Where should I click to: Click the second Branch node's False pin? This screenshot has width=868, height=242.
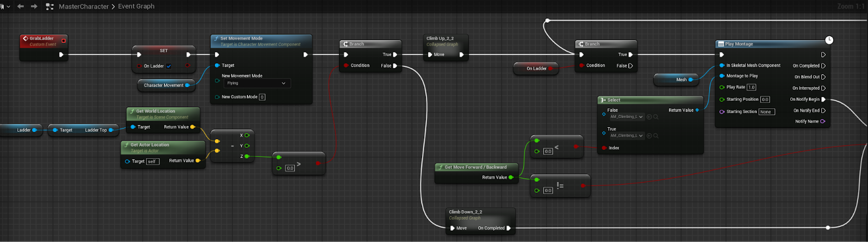coord(630,66)
